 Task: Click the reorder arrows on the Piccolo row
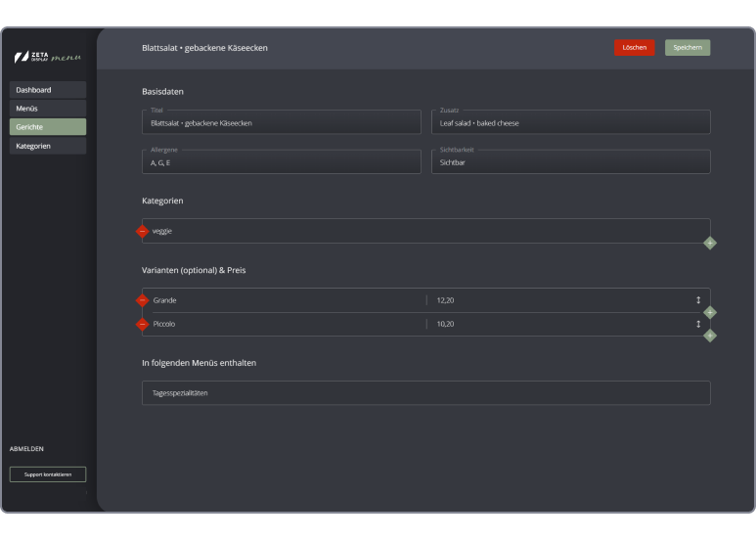tap(698, 324)
